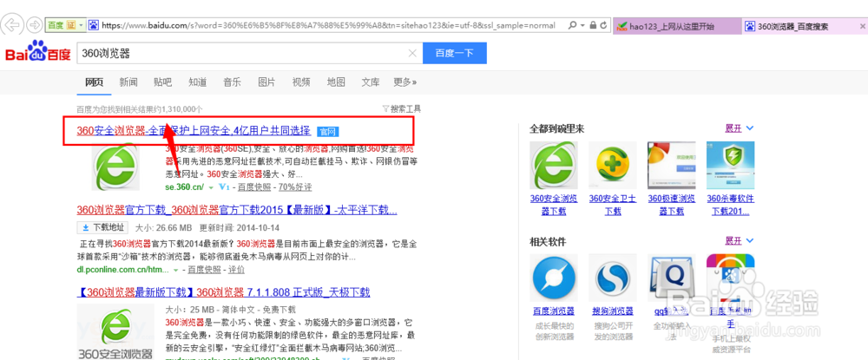
Task: Click the Baidu logo
Action: pos(37,51)
